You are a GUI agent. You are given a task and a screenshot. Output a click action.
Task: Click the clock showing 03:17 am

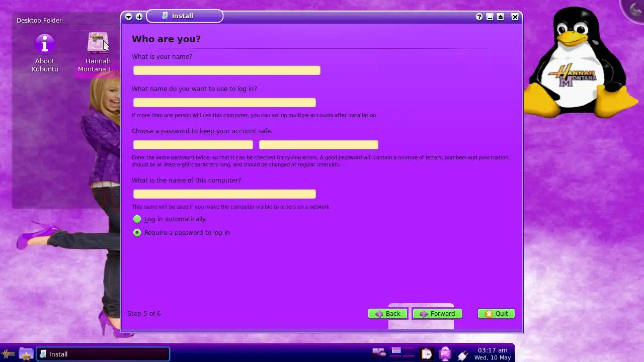click(493, 353)
